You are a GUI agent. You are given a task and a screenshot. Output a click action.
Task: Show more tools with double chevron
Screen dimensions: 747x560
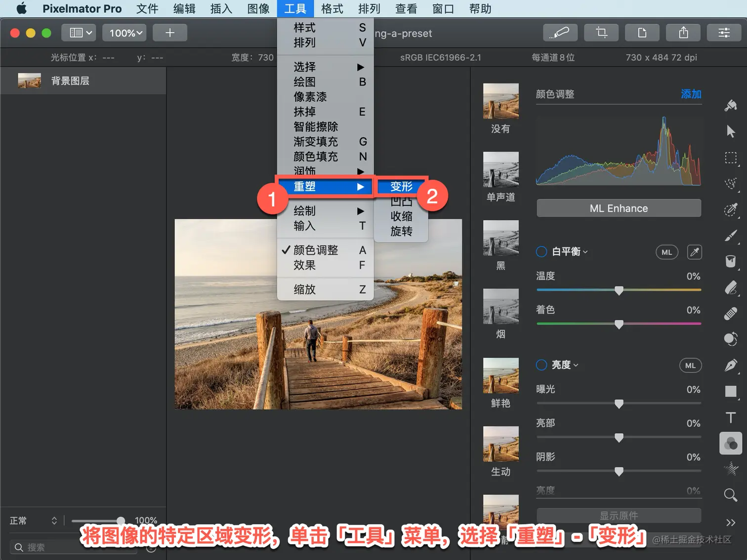(731, 522)
